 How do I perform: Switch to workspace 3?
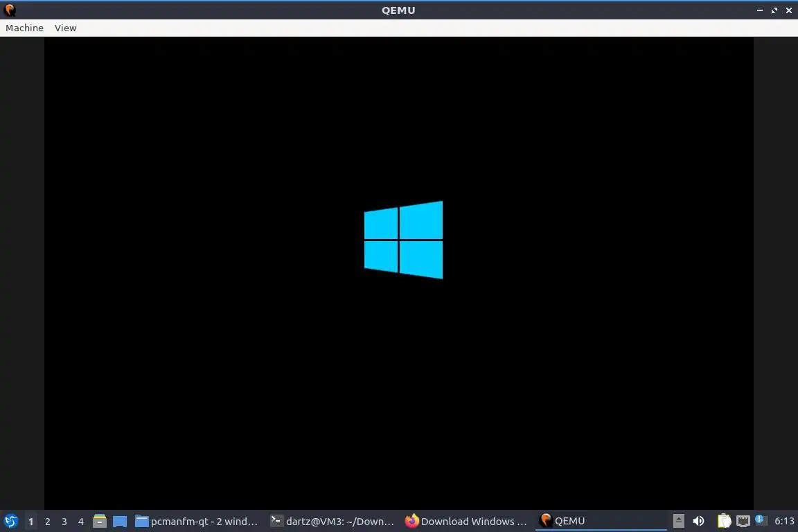click(64, 522)
